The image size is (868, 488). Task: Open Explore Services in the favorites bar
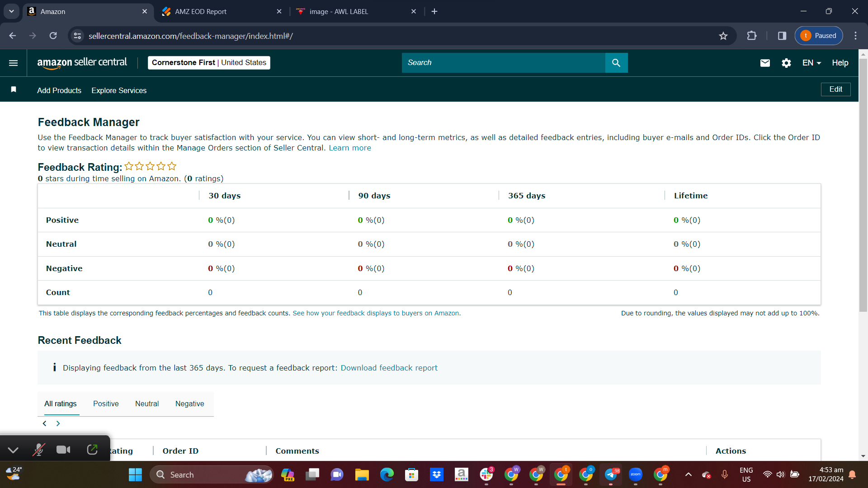pyautogui.click(x=119, y=90)
